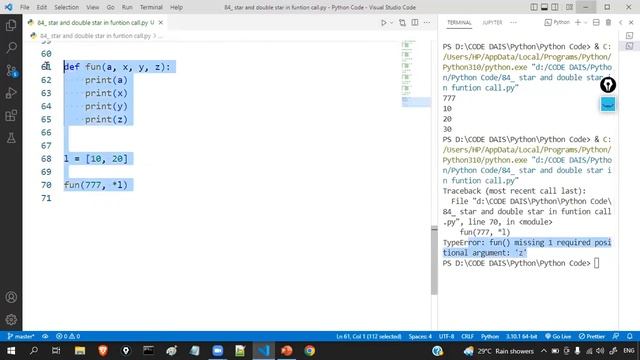Screen dimensions: 640x360
Task: Open Source Control view in activity bar
Action: click(x=11, y=71)
